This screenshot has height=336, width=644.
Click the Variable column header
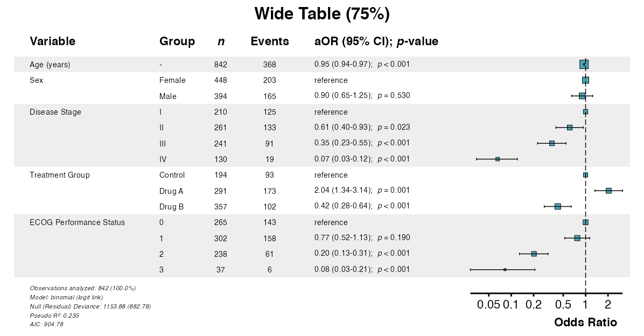point(53,41)
